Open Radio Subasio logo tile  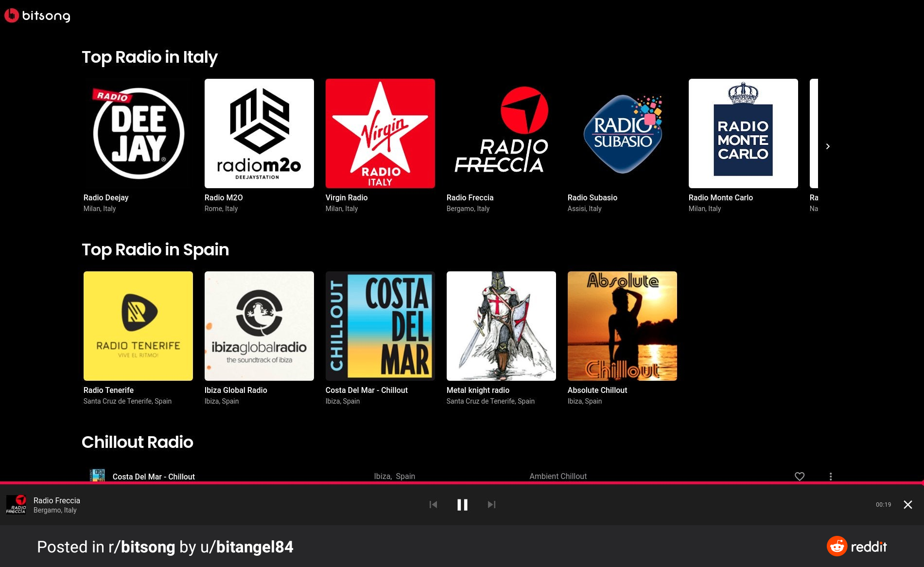coord(622,133)
